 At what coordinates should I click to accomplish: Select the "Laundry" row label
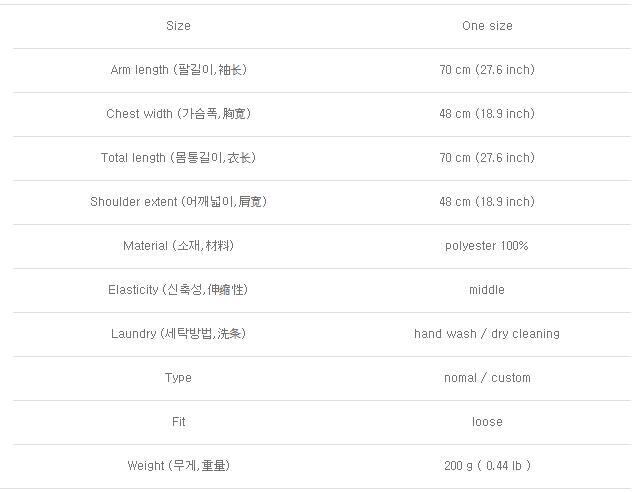point(178,334)
